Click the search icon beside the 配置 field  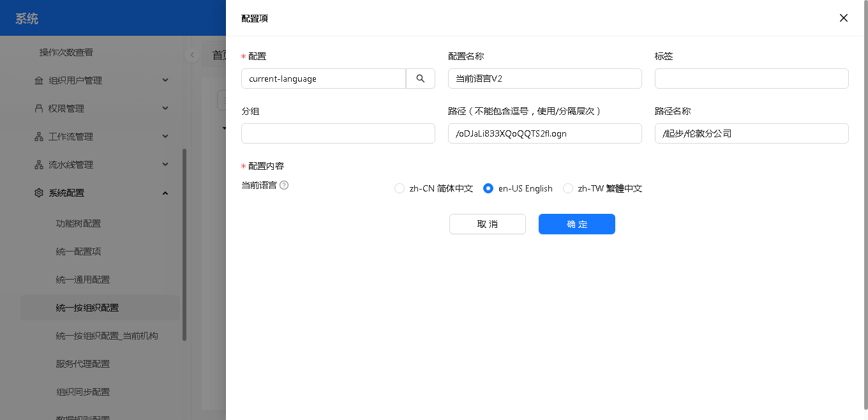coord(421,79)
